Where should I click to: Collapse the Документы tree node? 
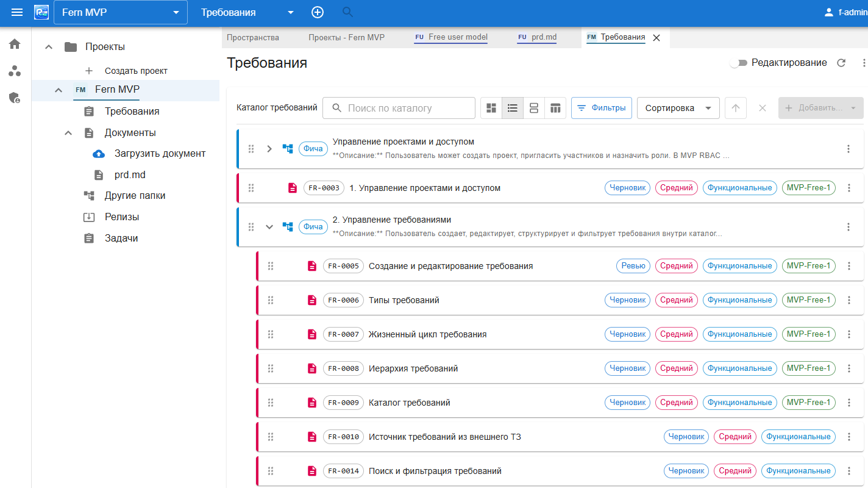pos(68,133)
